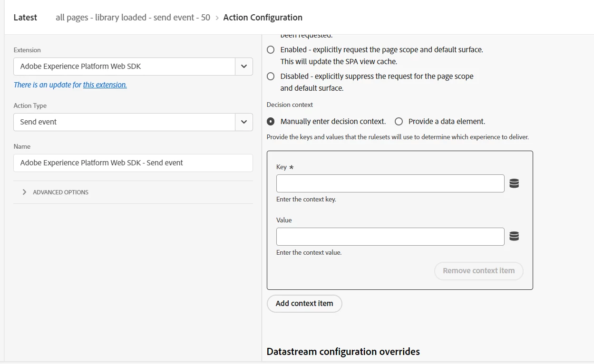Image resolution: width=594 pixels, height=364 pixels.
Task: Select 'Enabled - explicitly request page scope' radio
Action: click(x=271, y=49)
